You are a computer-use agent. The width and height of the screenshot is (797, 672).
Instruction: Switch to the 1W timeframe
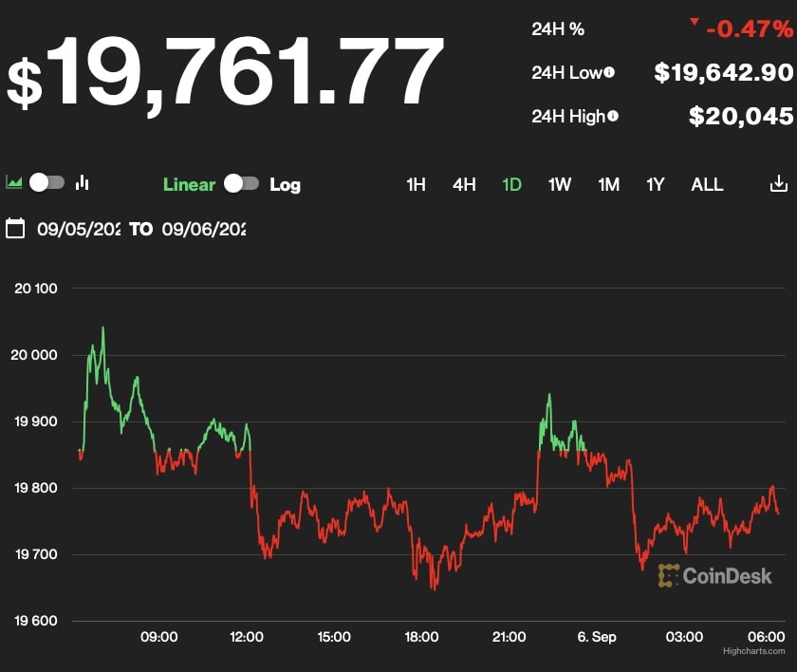click(x=560, y=184)
